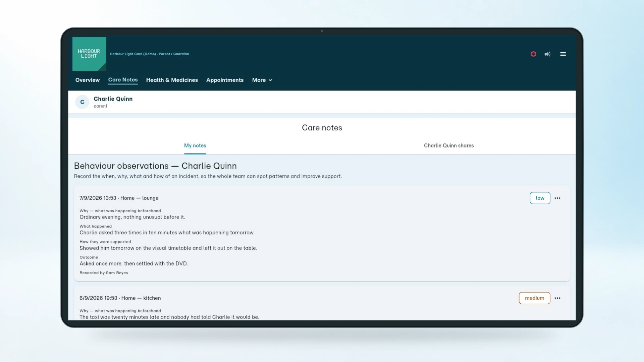
Task: Click the 'parent' role label
Action: [100, 106]
